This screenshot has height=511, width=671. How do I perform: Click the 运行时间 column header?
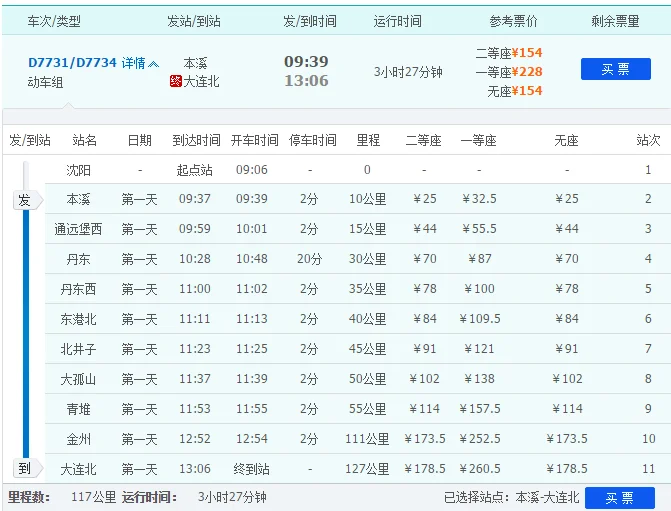click(398, 21)
